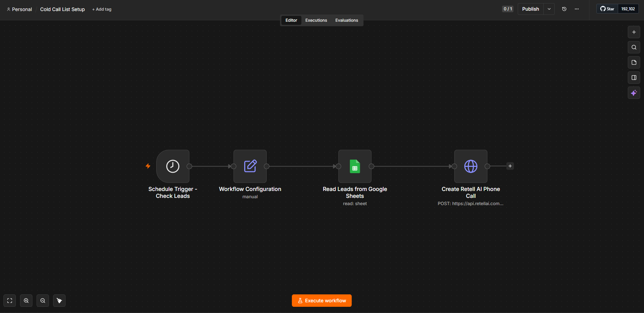Fit the workflow to view
The image size is (644, 313).
pos(10,301)
